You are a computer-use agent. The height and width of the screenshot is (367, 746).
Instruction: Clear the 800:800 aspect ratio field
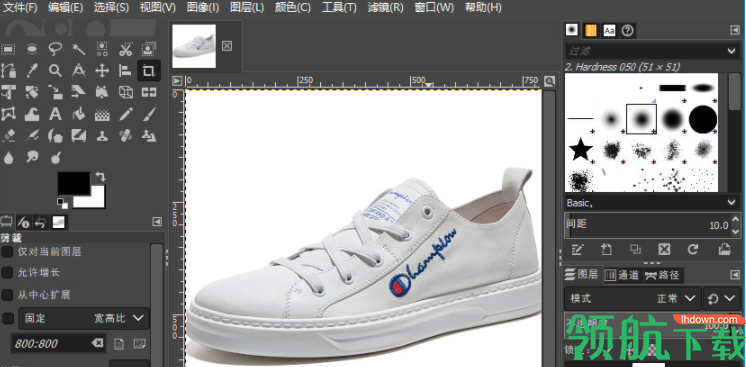pyautogui.click(x=98, y=343)
